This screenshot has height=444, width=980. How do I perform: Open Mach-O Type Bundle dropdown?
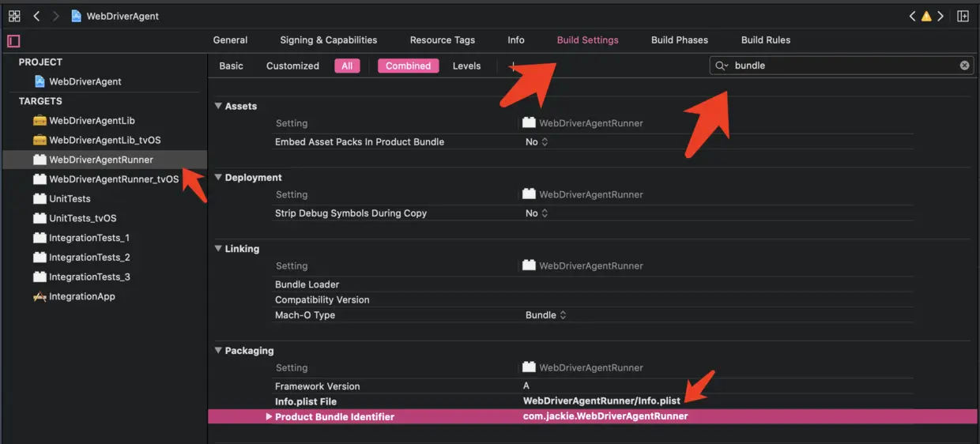pyautogui.click(x=546, y=315)
